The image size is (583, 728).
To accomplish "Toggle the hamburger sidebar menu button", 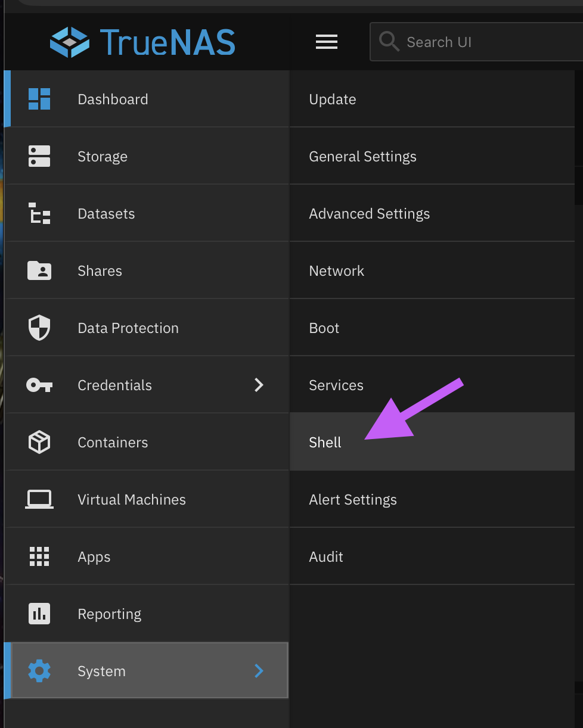I will [326, 42].
